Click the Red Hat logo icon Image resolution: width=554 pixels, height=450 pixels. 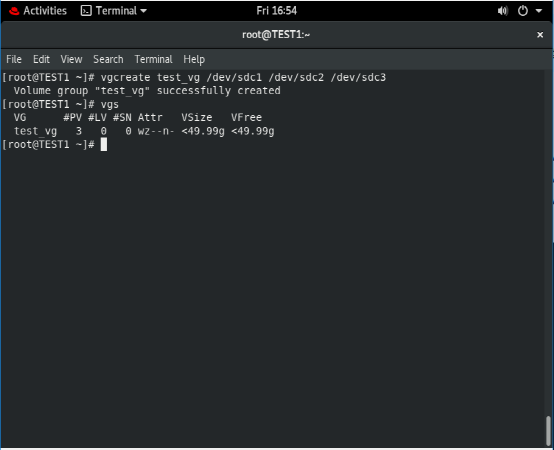(x=14, y=11)
